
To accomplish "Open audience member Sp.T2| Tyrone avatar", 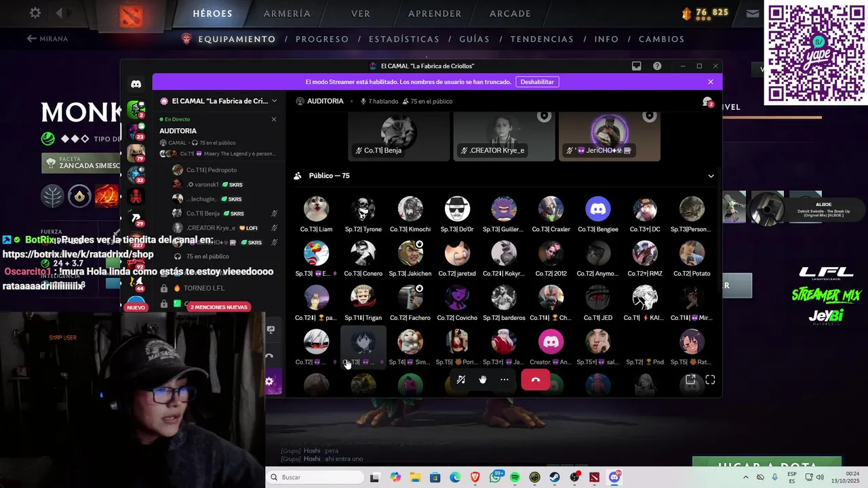I will point(363,209).
